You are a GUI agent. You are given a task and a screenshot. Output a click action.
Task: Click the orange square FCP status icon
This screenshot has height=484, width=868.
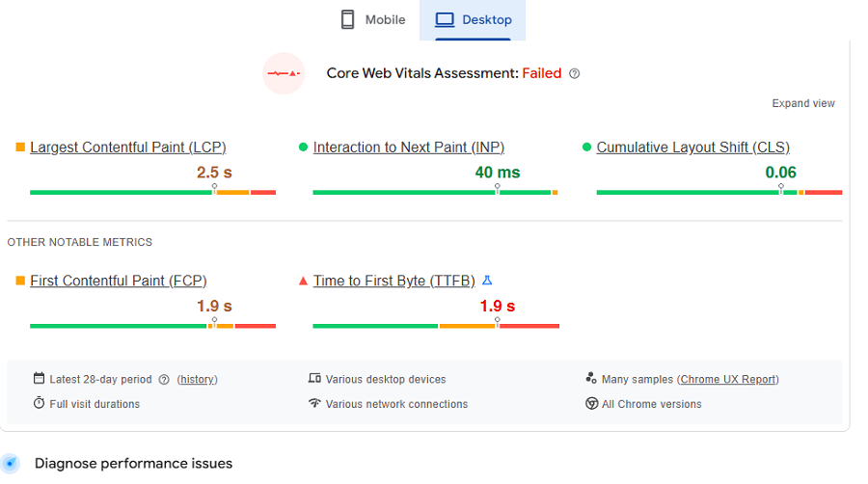20,281
